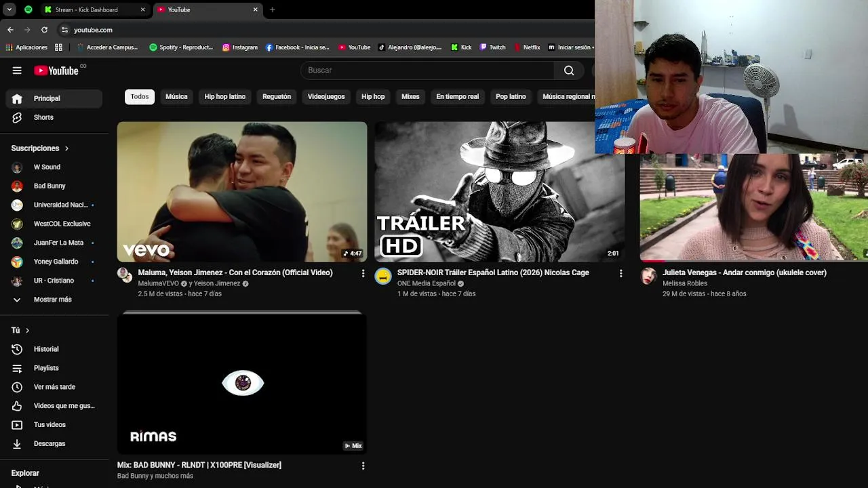The width and height of the screenshot is (868, 488).
Task: Open the Shorts sidebar icon
Action: (17, 117)
